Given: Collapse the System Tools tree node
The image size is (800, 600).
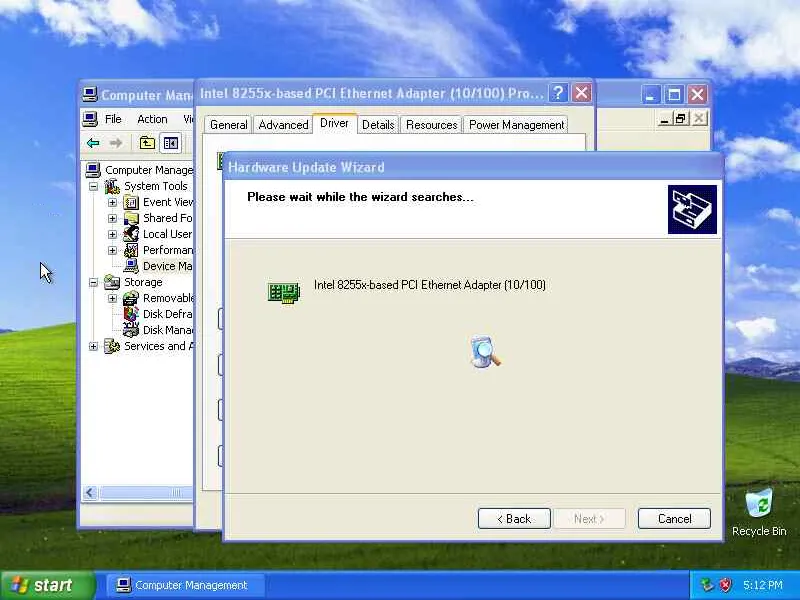Looking at the screenshot, I should tap(93, 186).
